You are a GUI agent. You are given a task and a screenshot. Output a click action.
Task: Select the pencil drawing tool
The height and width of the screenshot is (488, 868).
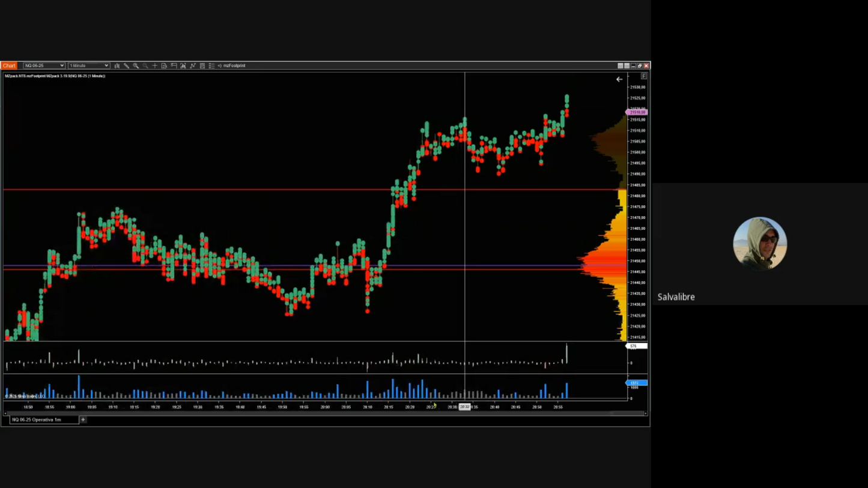(126, 65)
